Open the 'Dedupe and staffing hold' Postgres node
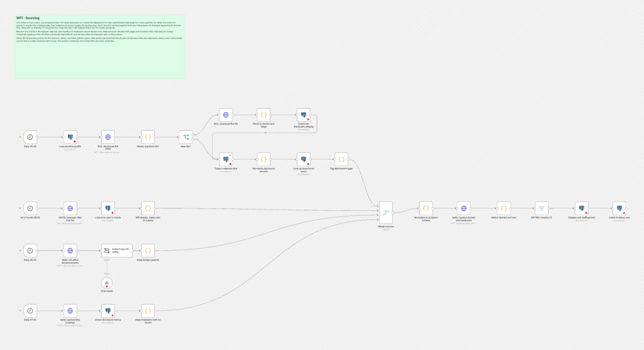The width and height of the screenshot is (644, 350). (581, 208)
